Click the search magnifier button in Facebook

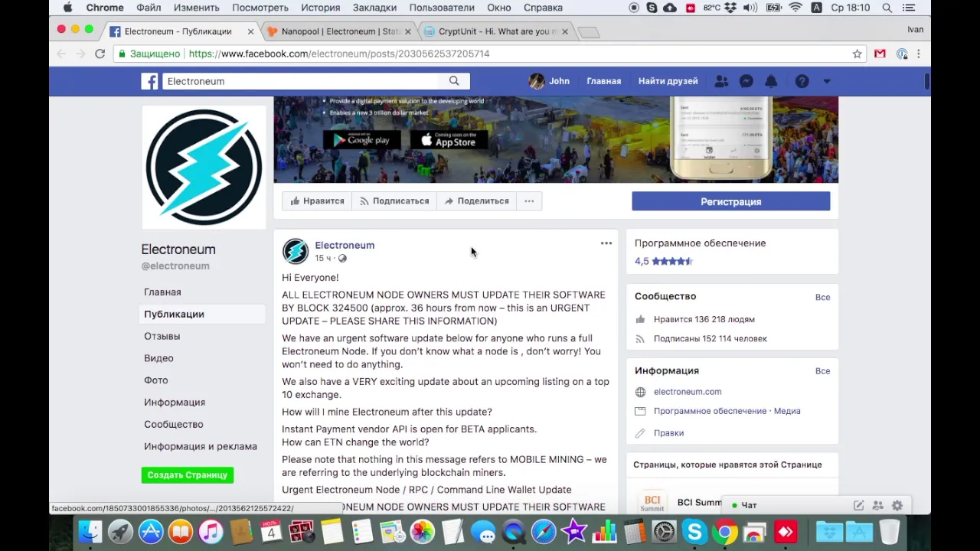point(454,81)
